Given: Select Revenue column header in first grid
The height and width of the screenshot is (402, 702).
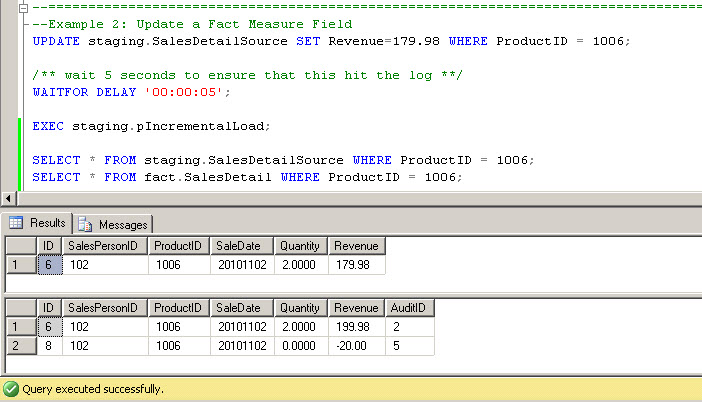Looking at the screenshot, I should tap(357, 246).
